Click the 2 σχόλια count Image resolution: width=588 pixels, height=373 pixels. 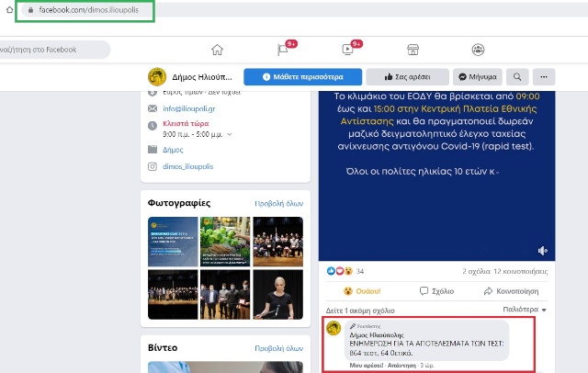[x=476, y=271]
